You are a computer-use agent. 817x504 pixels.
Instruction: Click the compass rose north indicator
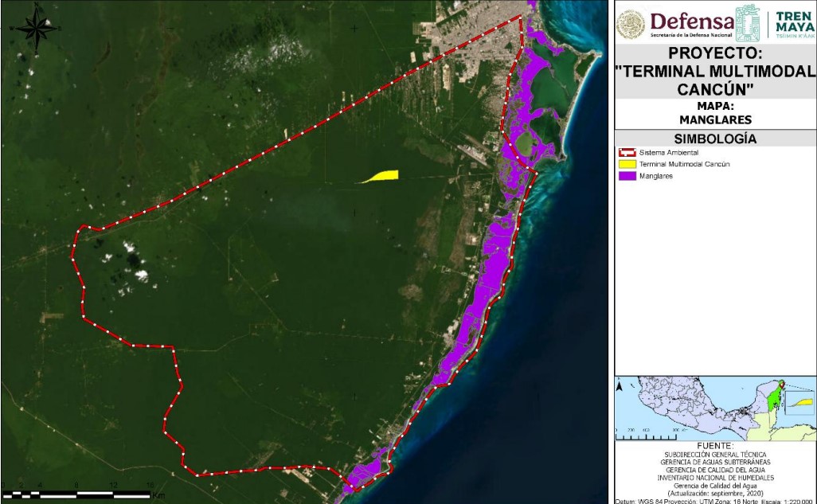36,27
